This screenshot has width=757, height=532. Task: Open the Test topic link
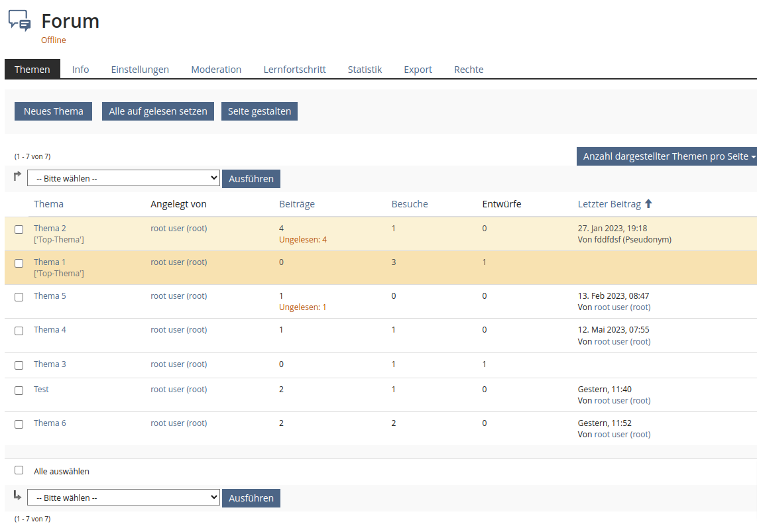click(x=41, y=390)
